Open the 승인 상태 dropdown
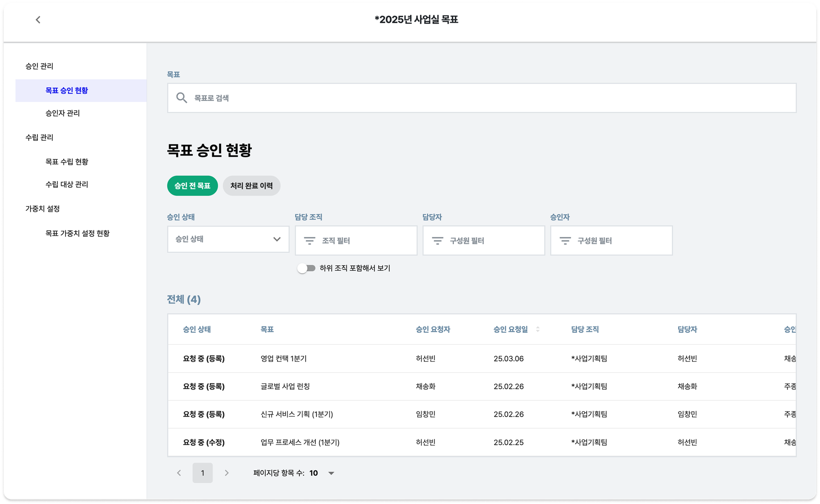820x504 pixels. coord(228,239)
